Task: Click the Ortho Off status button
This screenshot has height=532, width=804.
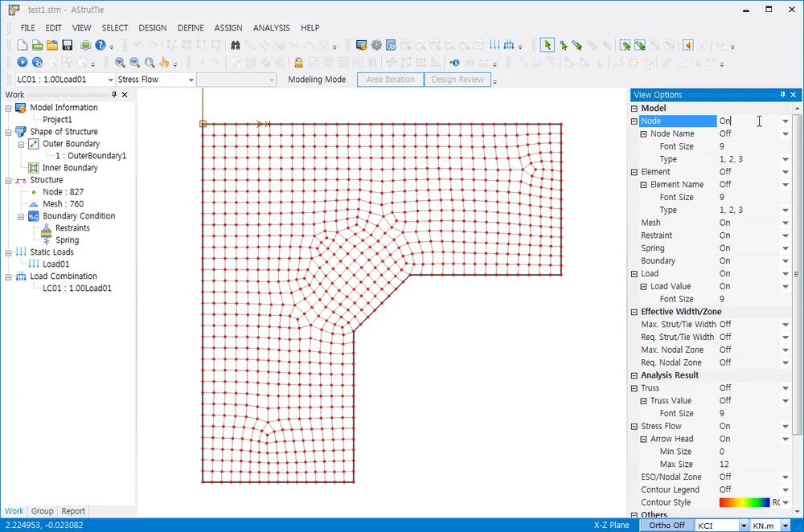Action: pyautogui.click(x=667, y=525)
